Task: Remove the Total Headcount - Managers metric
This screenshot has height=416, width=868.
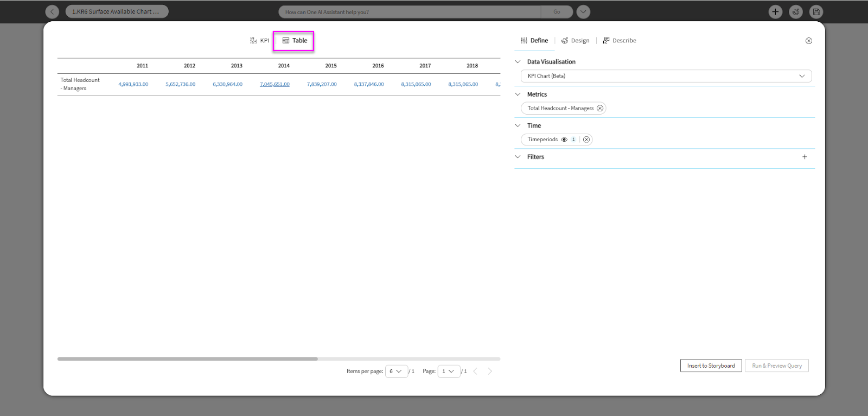Action: coord(600,108)
